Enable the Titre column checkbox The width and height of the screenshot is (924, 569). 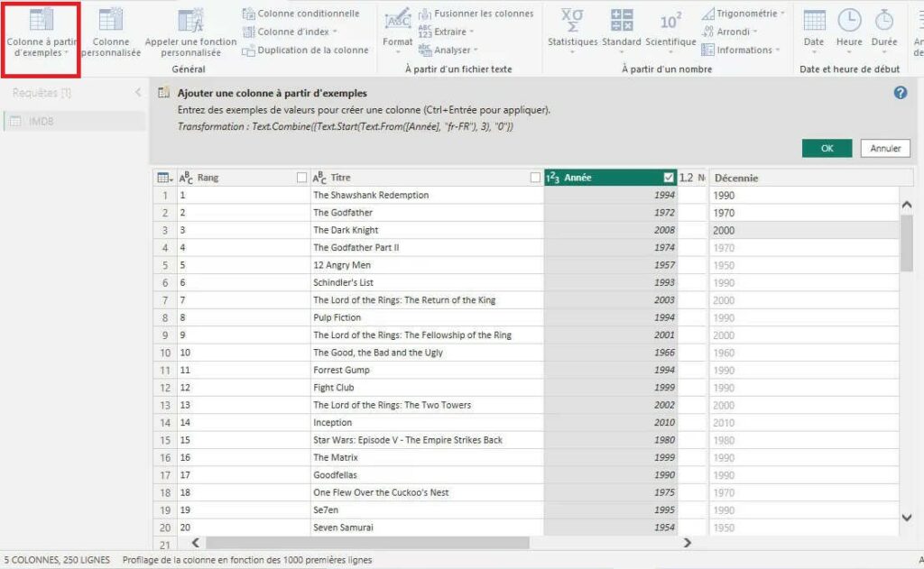[x=538, y=178]
